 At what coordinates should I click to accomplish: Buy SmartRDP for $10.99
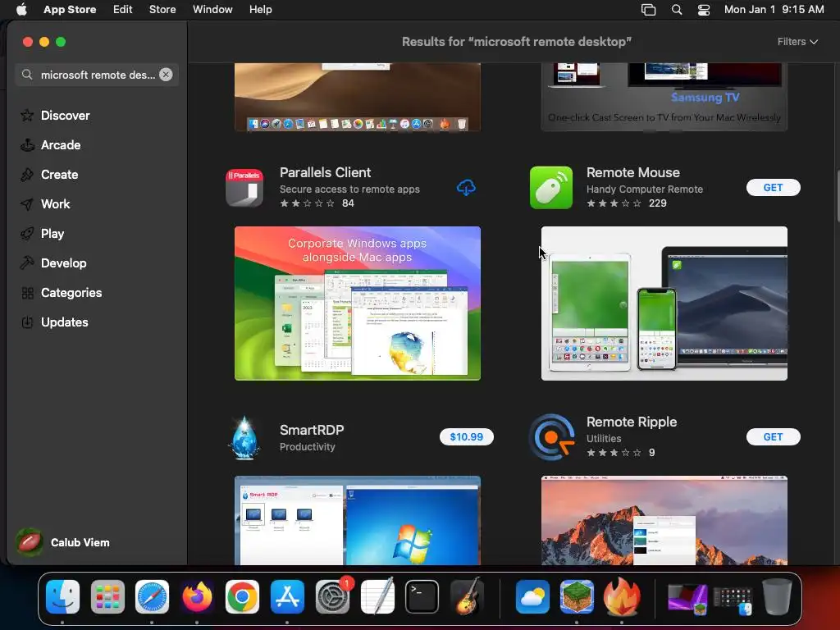(466, 436)
